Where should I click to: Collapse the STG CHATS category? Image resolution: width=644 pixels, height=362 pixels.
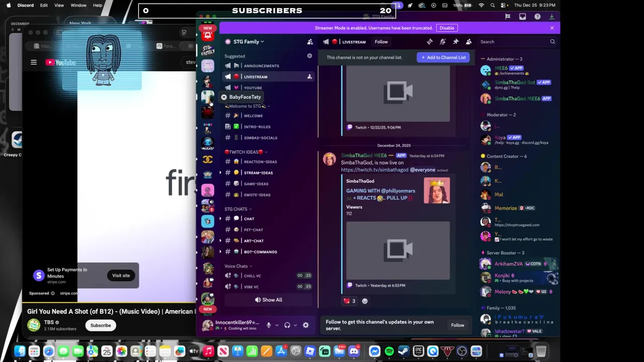click(x=238, y=209)
